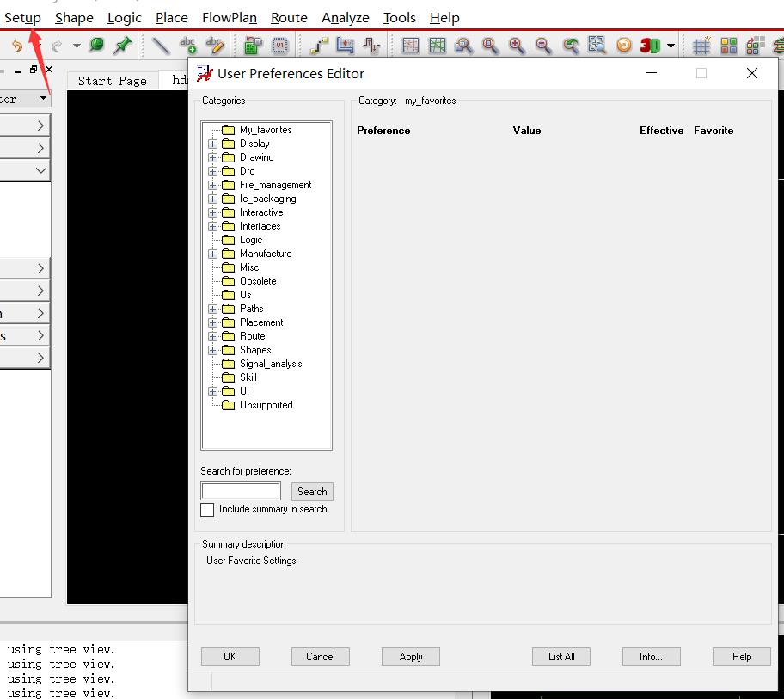Click the Zoom In magnifier icon
784x699 pixels.
coord(517,46)
